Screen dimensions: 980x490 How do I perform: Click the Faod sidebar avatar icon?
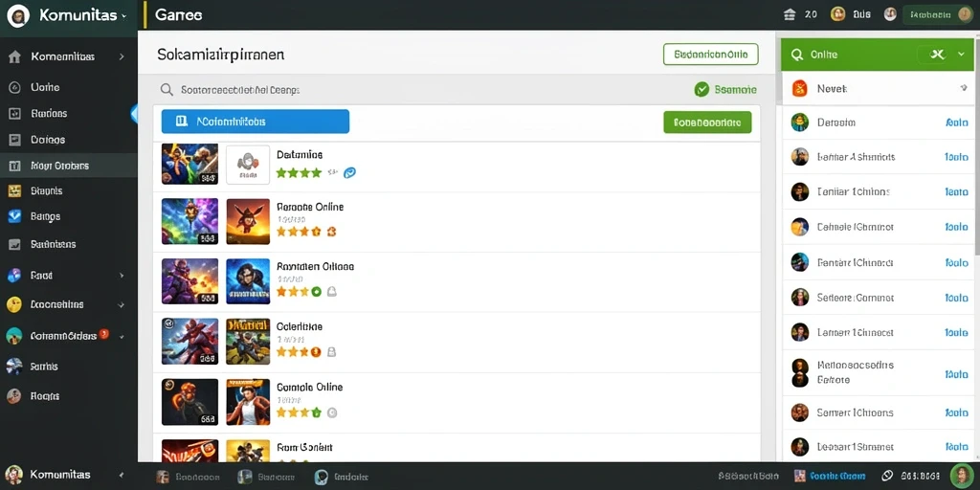14,276
